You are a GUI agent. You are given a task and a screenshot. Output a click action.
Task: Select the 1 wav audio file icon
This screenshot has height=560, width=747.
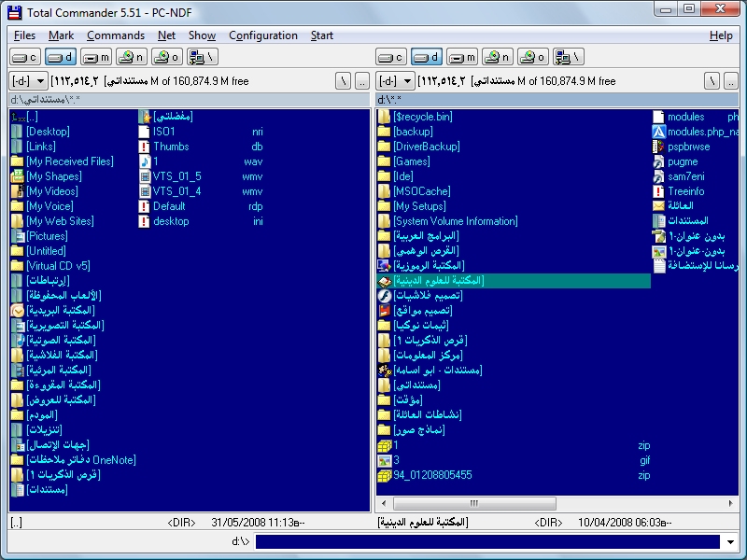pos(145,161)
